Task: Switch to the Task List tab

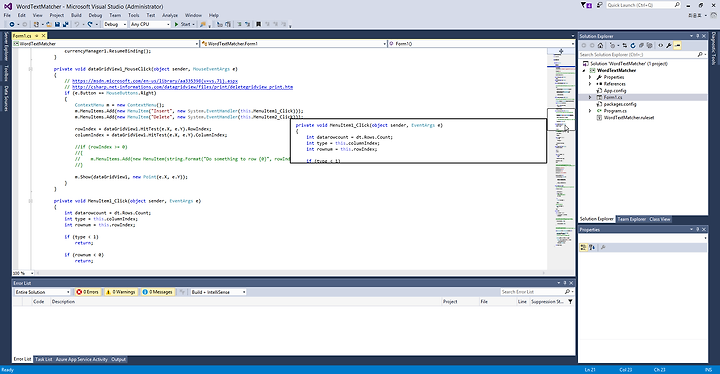Action: pyautogui.click(x=44, y=359)
